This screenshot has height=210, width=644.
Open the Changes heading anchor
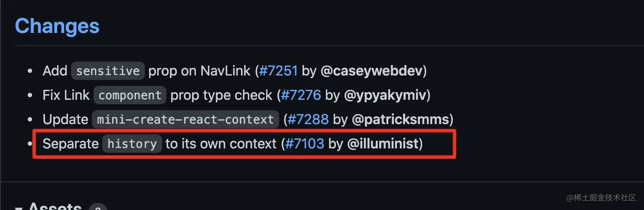(57, 26)
